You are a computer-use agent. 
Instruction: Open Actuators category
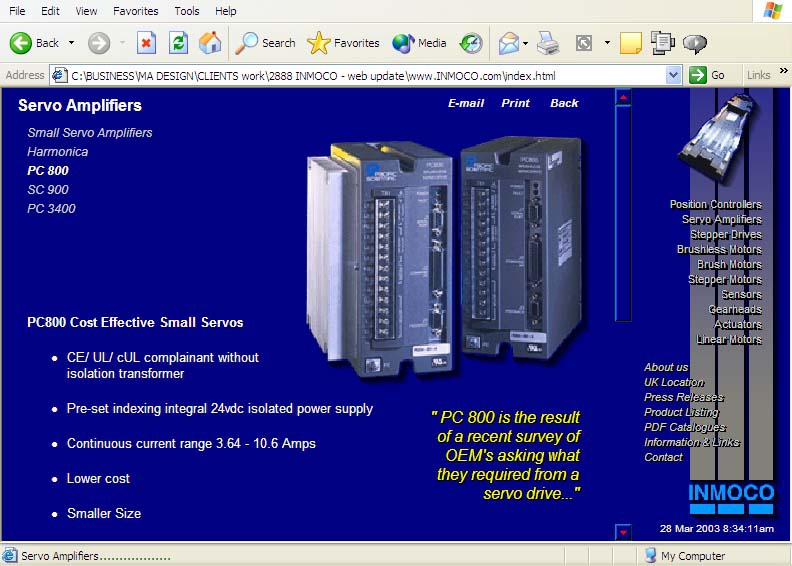coord(737,324)
